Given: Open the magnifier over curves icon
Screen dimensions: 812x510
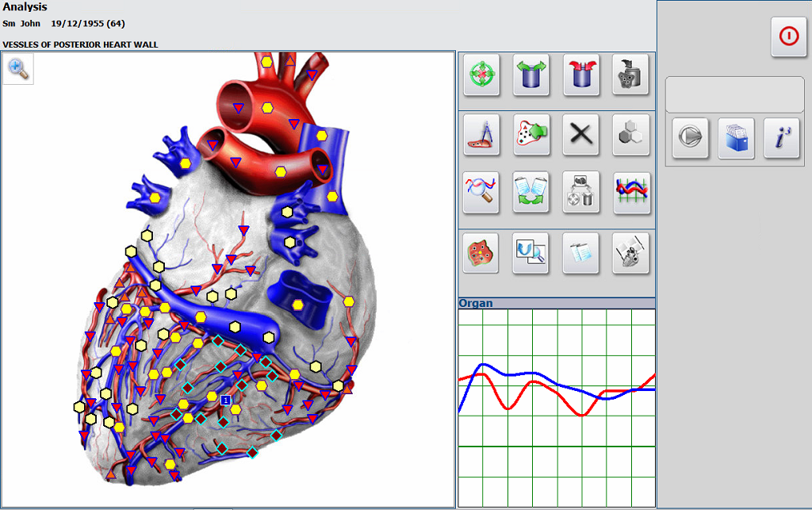Looking at the screenshot, I should coord(481,193).
